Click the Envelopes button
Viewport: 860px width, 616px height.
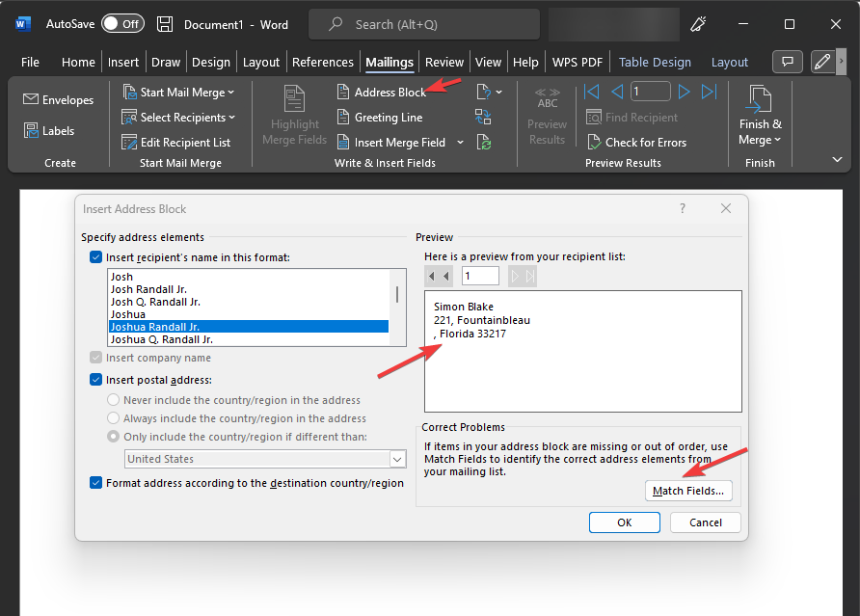58,100
